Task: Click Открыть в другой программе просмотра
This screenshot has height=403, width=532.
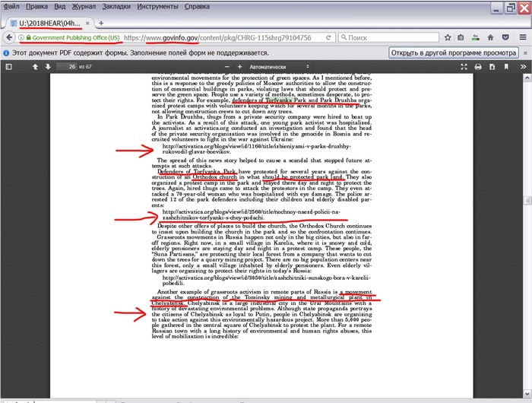Action: (453, 52)
